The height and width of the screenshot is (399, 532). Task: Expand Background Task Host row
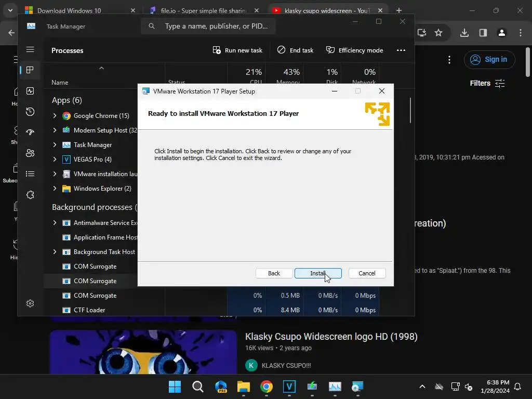click(x=55, y=252)
